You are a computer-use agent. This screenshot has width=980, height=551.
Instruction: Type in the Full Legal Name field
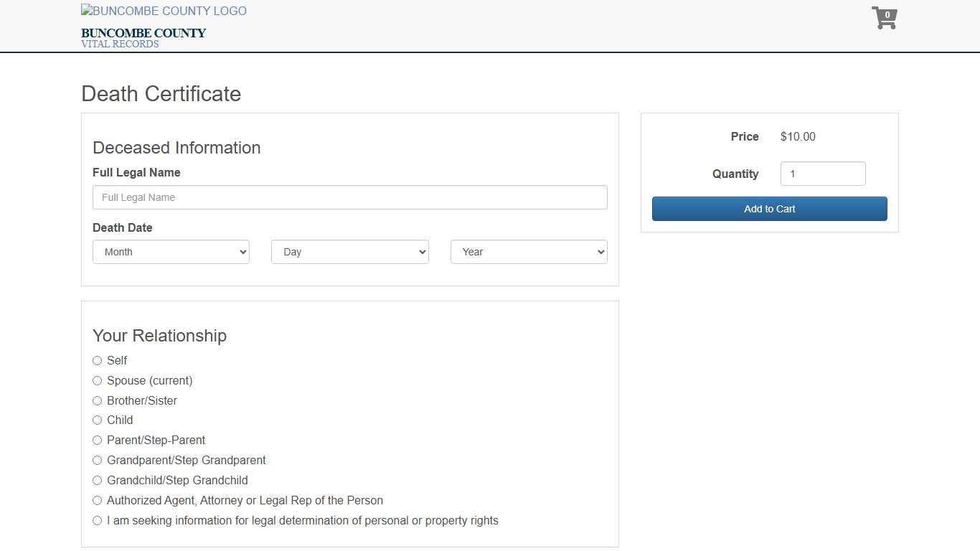[349, 197]
